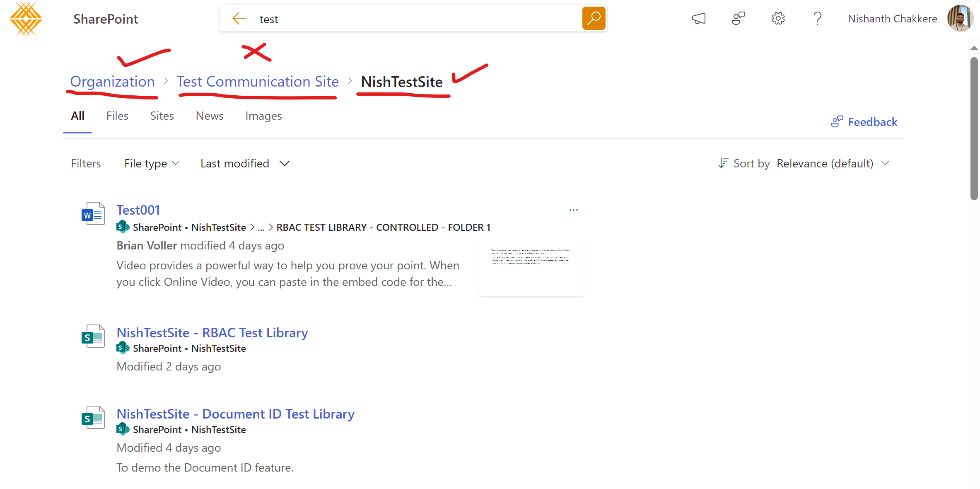Click NishTestSite path under RBAC Test Library

[x=219, y=349]
